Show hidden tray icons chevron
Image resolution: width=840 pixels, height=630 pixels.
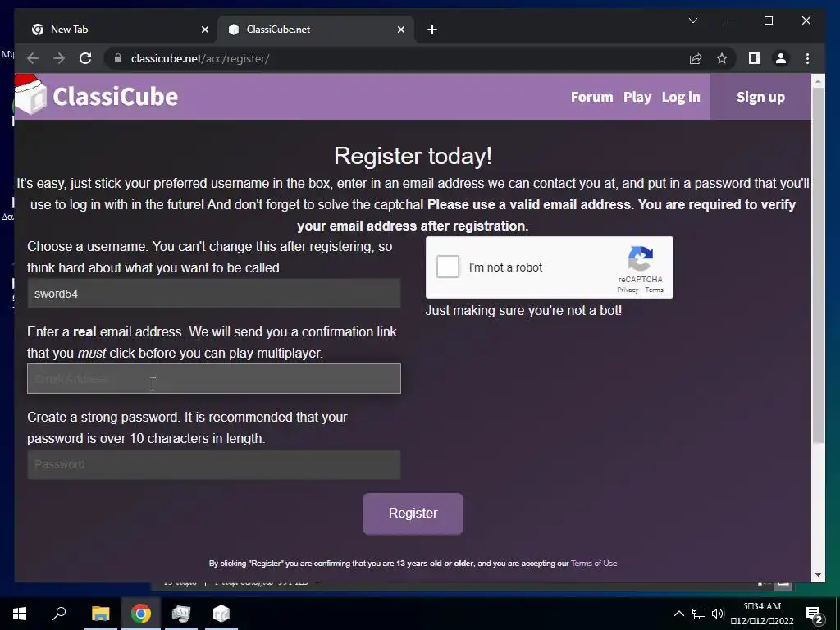click(678, 614)
